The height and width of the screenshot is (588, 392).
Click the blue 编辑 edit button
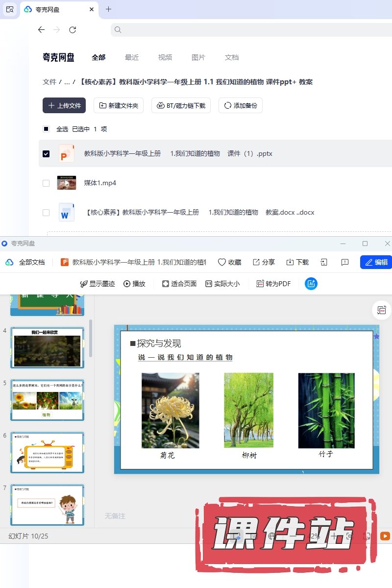point(376,262)
